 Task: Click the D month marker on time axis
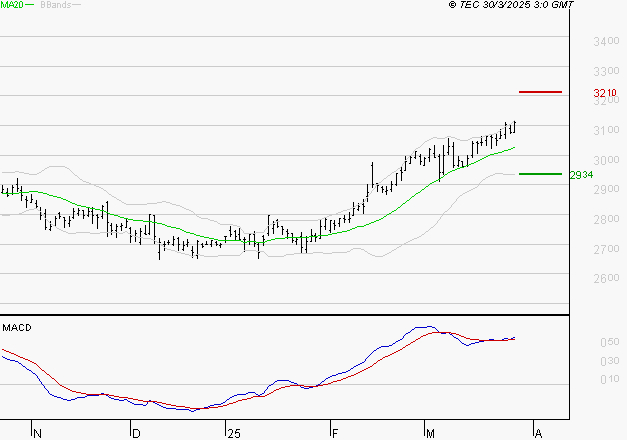pyautogui.click(x=136, y=433)
